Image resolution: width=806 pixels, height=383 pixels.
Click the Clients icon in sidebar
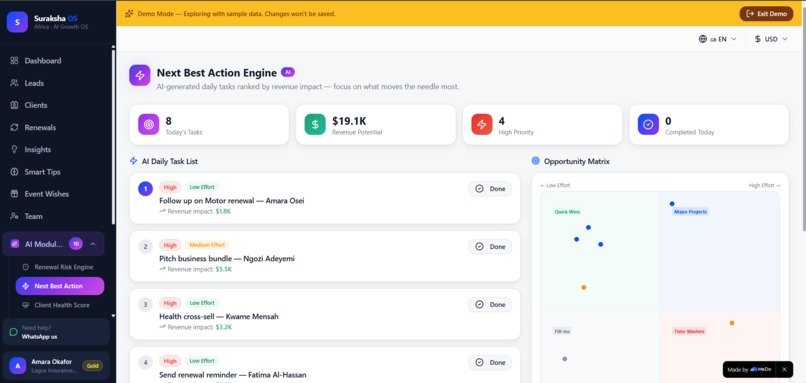[x=14, y=105]
